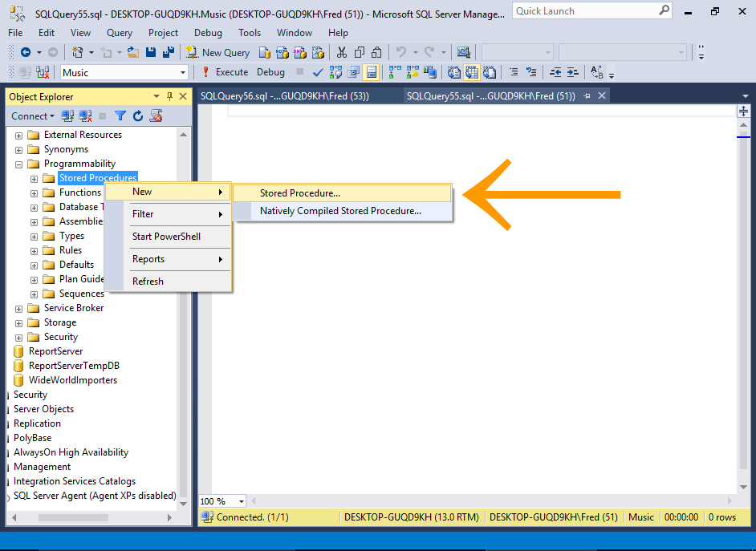This screenshot has width=756, height=551.
Task: Click the Open File folder icon
Action: click(x=133, y=52)
